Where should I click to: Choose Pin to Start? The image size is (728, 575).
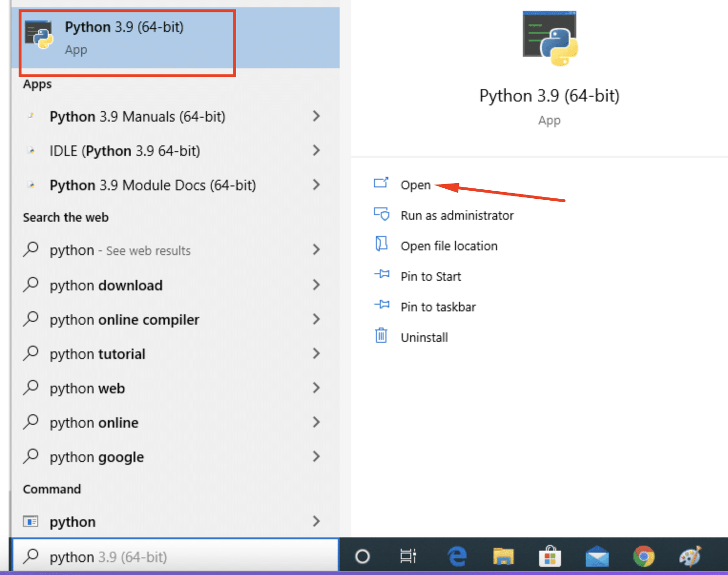pos(431,277)
